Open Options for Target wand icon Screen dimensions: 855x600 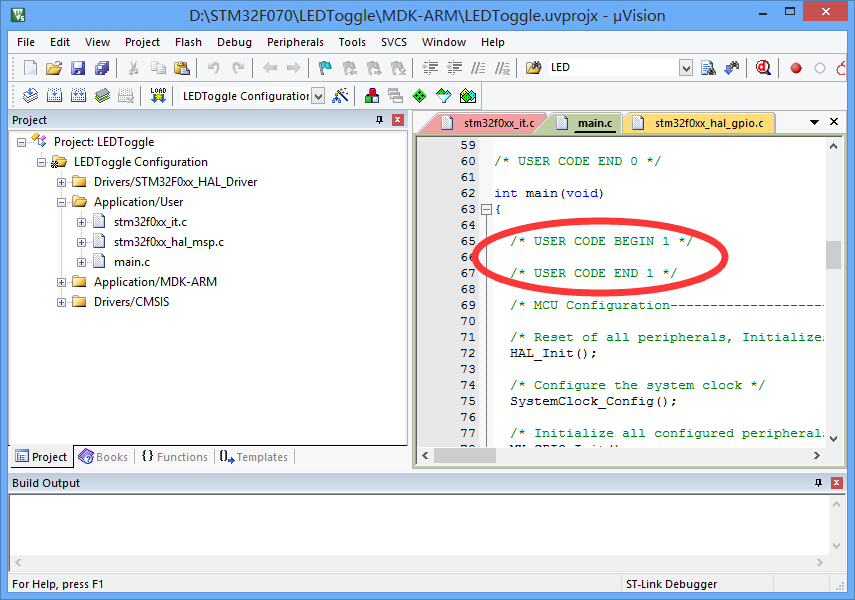pyautogui.click(x=340, y=96)
